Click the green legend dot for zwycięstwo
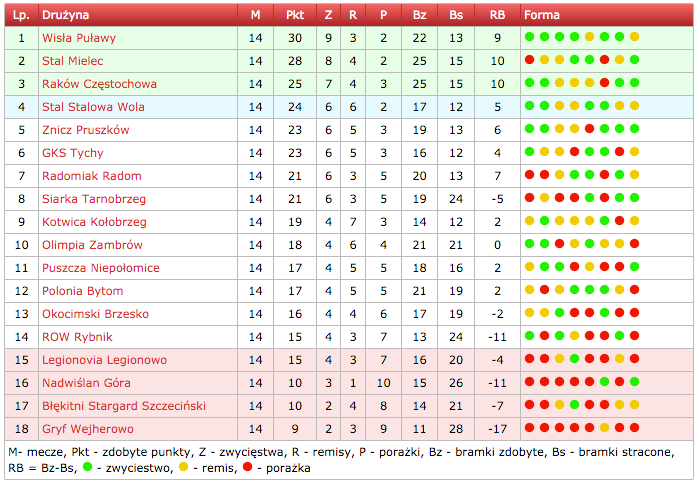The width and height of the screenshot is (697, 483). [88, 466]
